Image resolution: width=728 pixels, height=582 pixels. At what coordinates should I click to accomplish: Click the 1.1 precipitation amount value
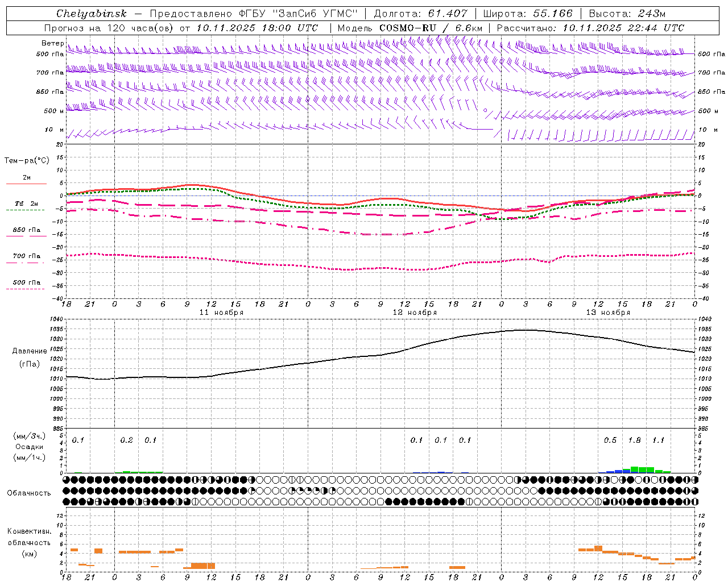(x=658, y=440)
